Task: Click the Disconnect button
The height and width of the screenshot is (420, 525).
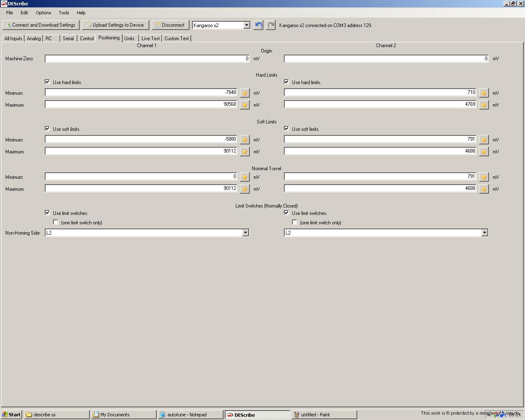Action: 170,25
